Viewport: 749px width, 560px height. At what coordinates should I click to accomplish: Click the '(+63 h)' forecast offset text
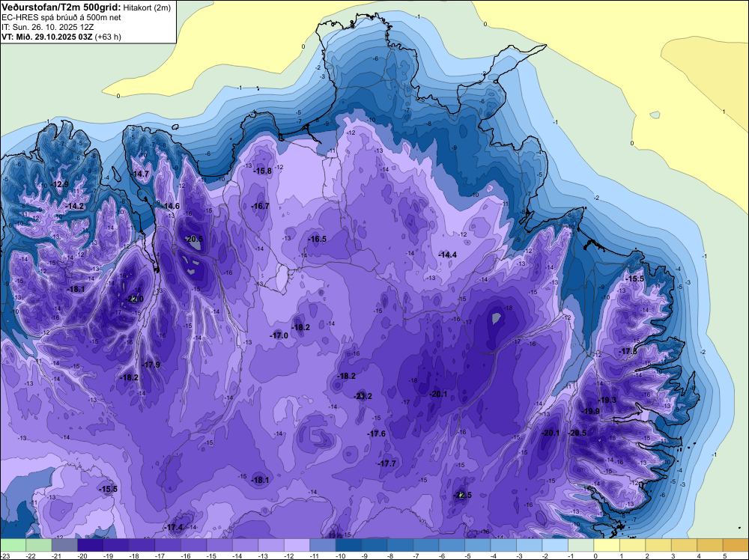coord(108,37)
